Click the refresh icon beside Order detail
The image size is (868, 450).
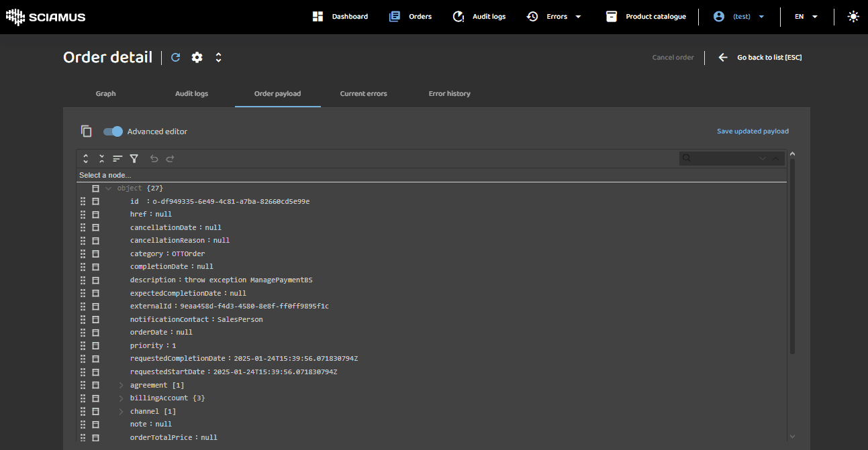tap(176, 58)
